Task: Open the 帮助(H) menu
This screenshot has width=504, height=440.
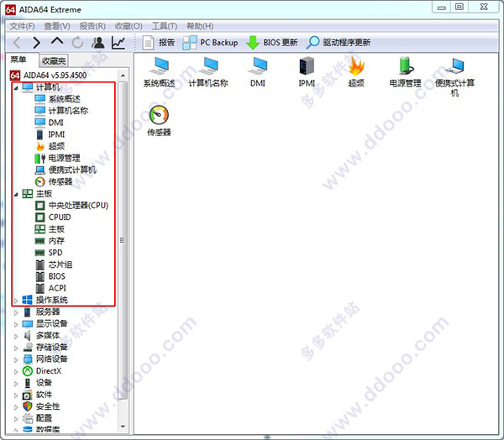Action: [200, 26]
